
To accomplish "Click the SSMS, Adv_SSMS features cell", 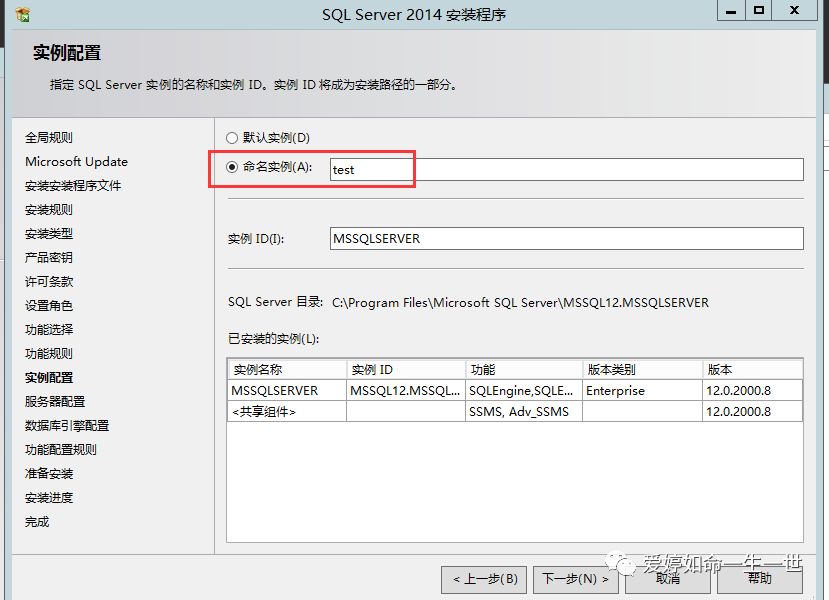I will click(524, 411).
